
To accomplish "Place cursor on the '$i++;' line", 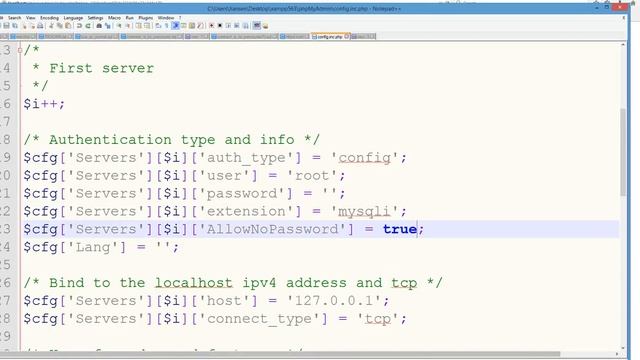I will 44,104.
